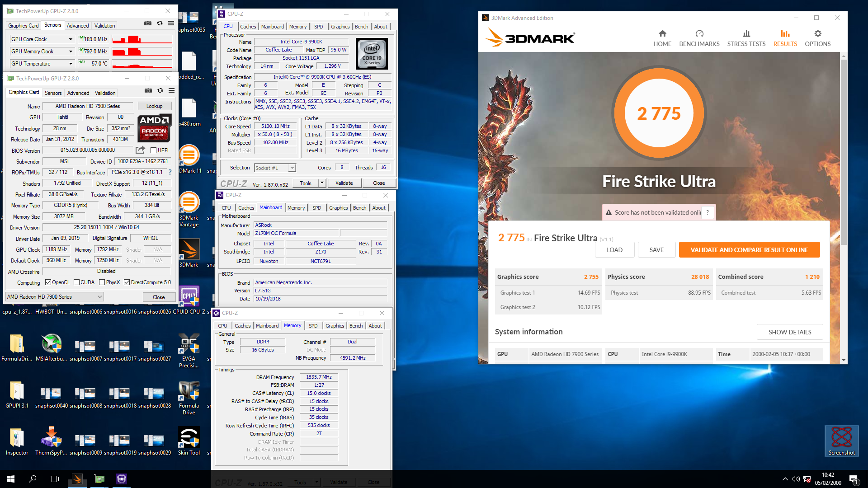Screen dimensions: 868x488
Task: Open SPD tab in CPU-Z Mainboard window
Action: (316, 208)
